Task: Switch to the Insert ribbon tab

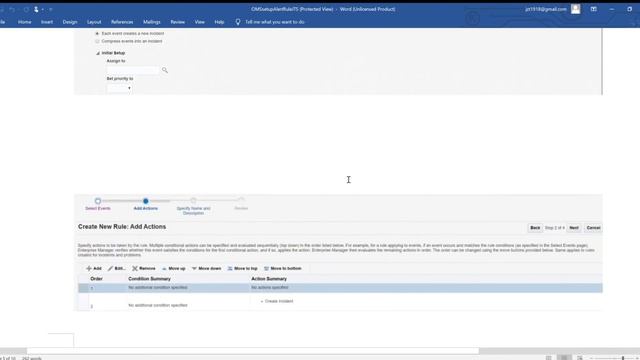Action: [47, 22]
